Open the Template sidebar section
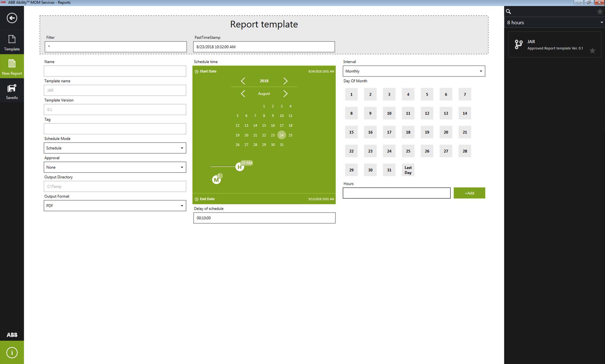The image size is (605, 364). tap(12, 42)
